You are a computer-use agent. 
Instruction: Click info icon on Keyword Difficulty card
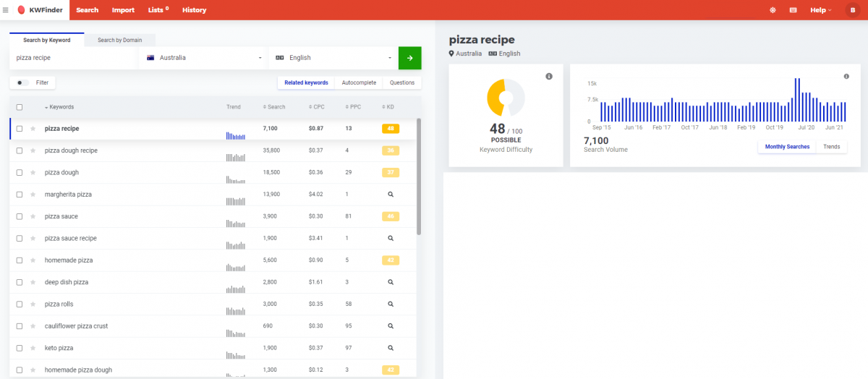[x=549, y=77]
